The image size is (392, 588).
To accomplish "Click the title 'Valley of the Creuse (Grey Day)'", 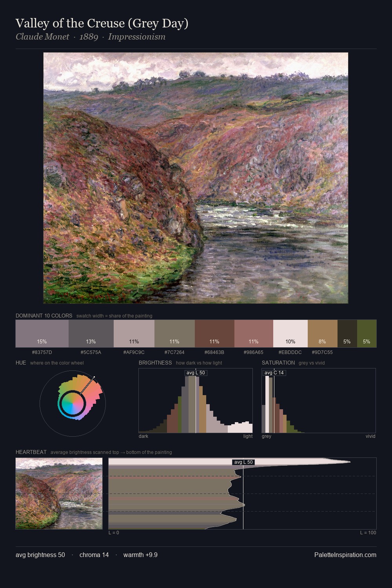I will pyautogui.click(x=102, y=23).
